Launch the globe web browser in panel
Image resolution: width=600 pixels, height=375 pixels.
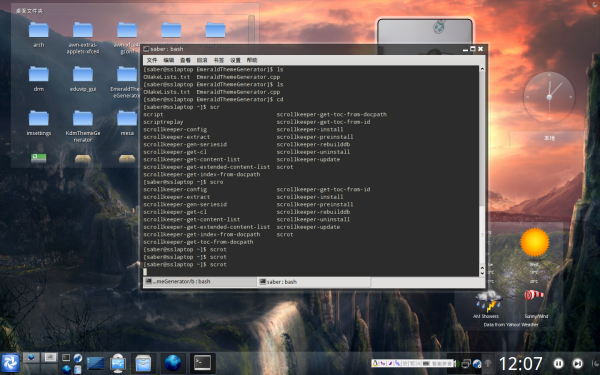173,363
